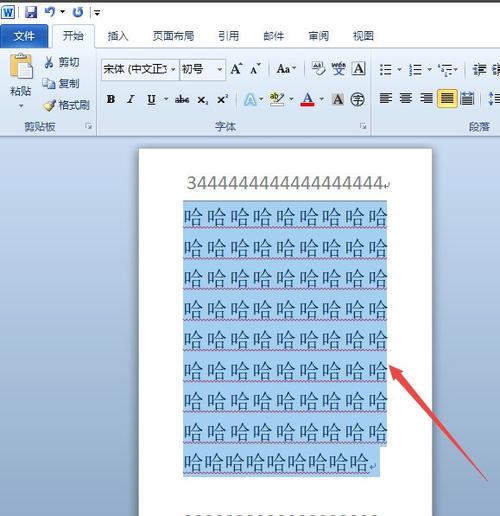Toggle Italic formatting
500x516 pixels.
pyautogui.click(x=131, y=99)
